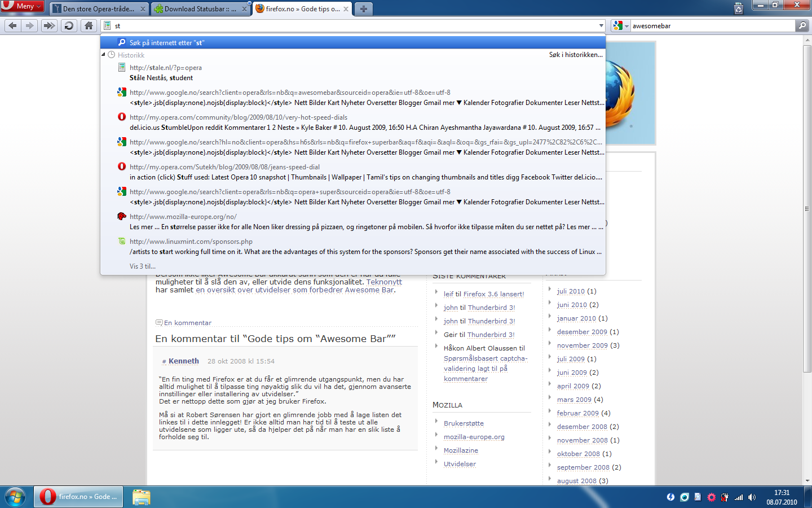
Task: Open the Google search engine dropdown
Action: click(x=621, y=25)
